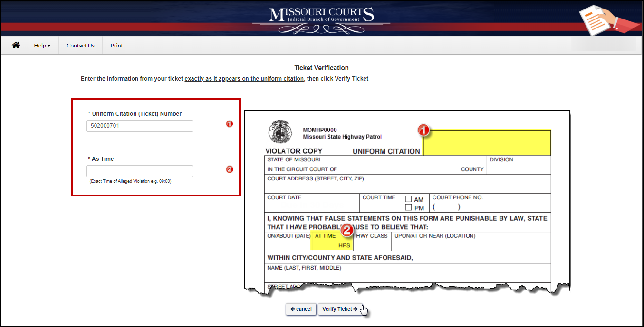This screenshot has height=327, width=644.
Task: Click 'MOMHP0000' text on the citation
Action: coord(320,130)
